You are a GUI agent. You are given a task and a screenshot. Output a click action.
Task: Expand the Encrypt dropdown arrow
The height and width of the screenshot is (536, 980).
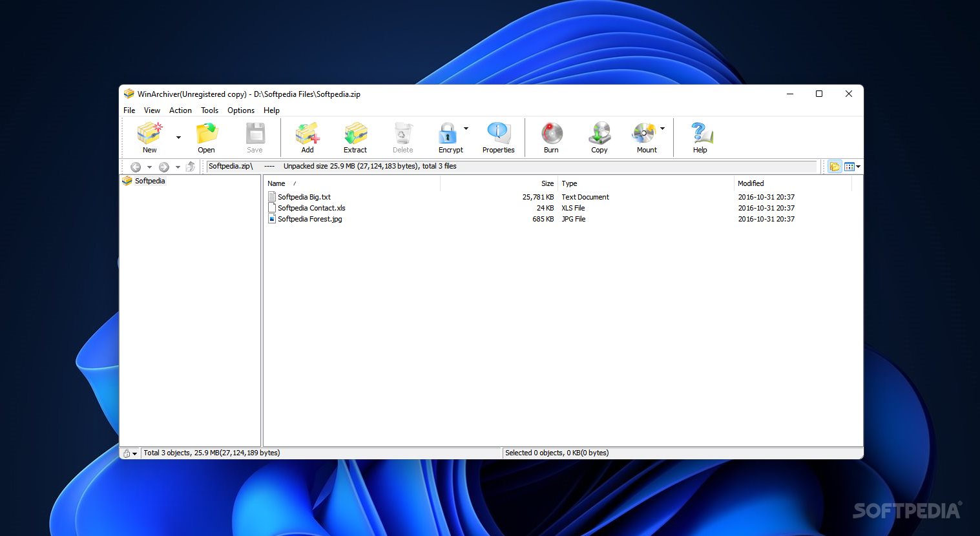[x=466, y=129]
